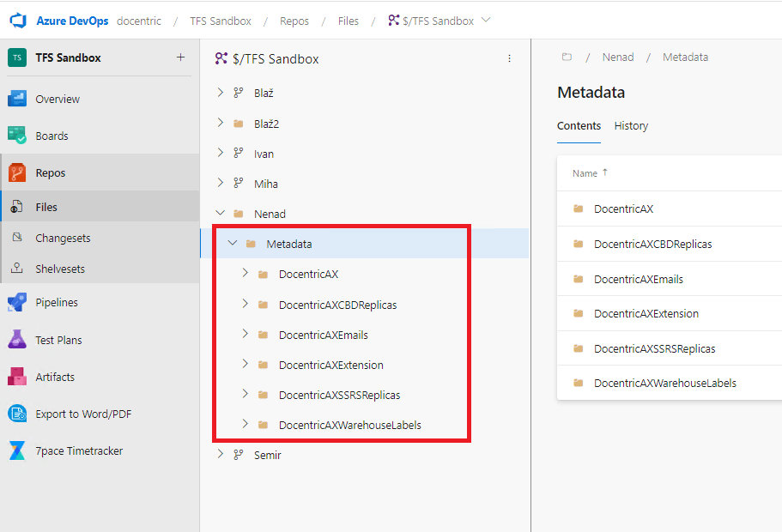Screen dimensions: 782x532
Task: Open the Artifacts package icon
Action: point(17,377)
